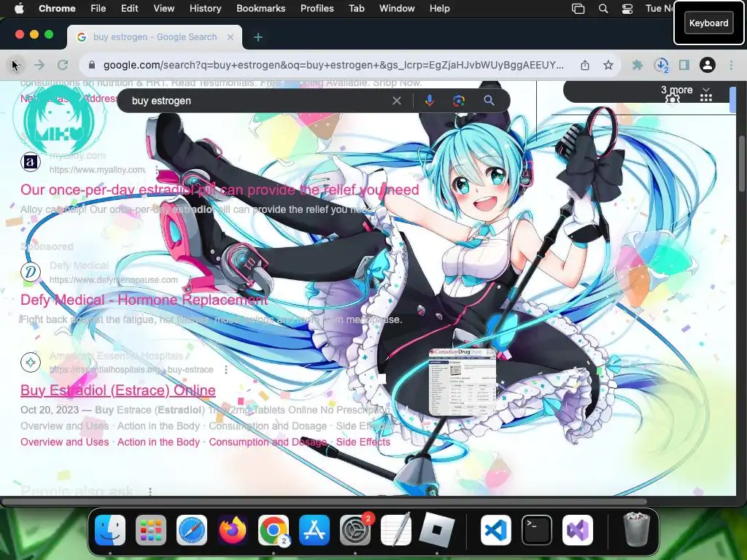Open macOS Spotlight search
Screen dimensions: 747x560
click(603, 9)
